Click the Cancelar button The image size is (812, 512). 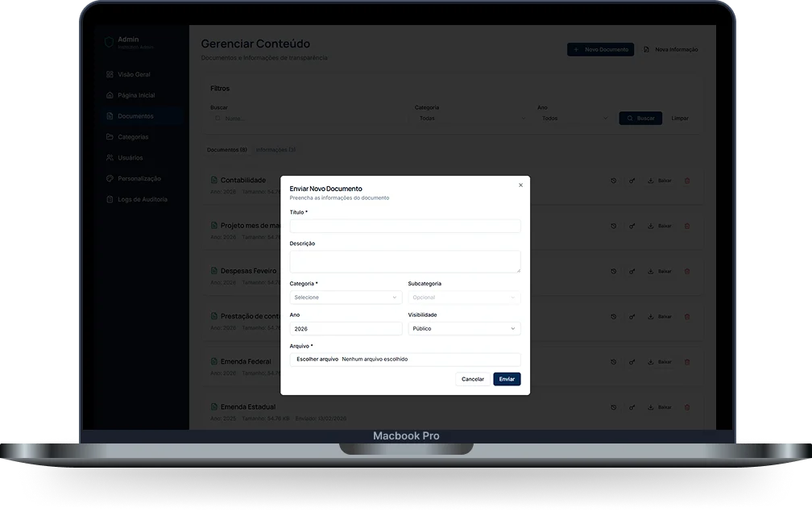(473, 379)
